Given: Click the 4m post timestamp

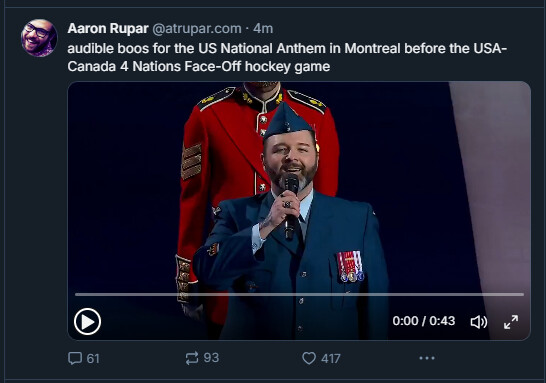Looking at the screenshot, I should click(x=263, y=29).
